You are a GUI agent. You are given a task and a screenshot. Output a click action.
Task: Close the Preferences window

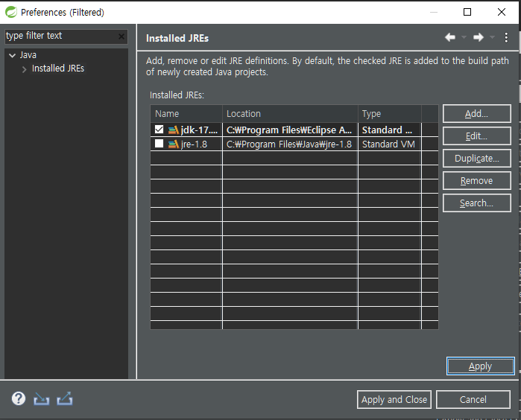click(502, 12)
